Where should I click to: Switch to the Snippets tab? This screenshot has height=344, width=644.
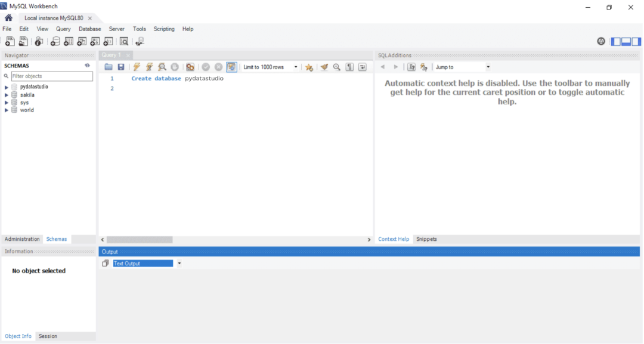tap(426, 239)
